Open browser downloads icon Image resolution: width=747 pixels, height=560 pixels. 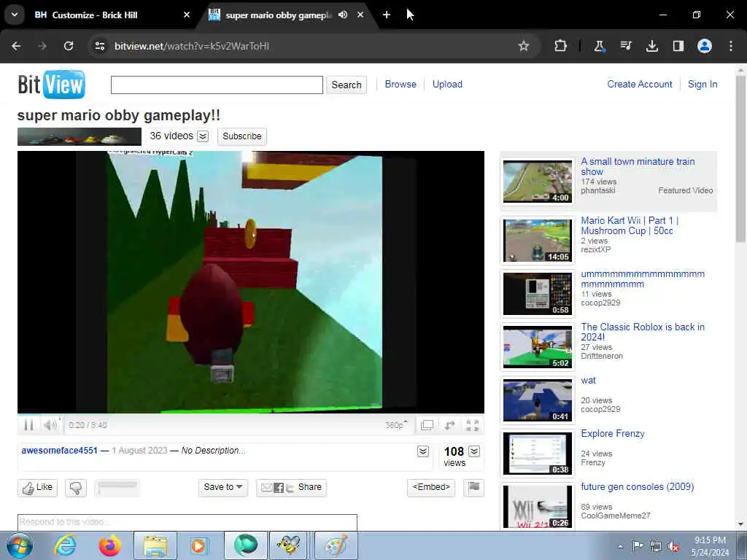[651, 46]
